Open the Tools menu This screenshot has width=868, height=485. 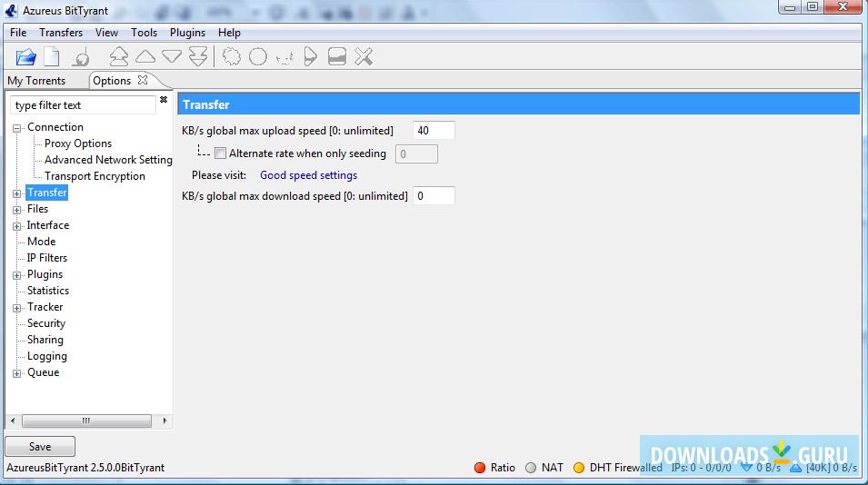click(x=144, y=33)
